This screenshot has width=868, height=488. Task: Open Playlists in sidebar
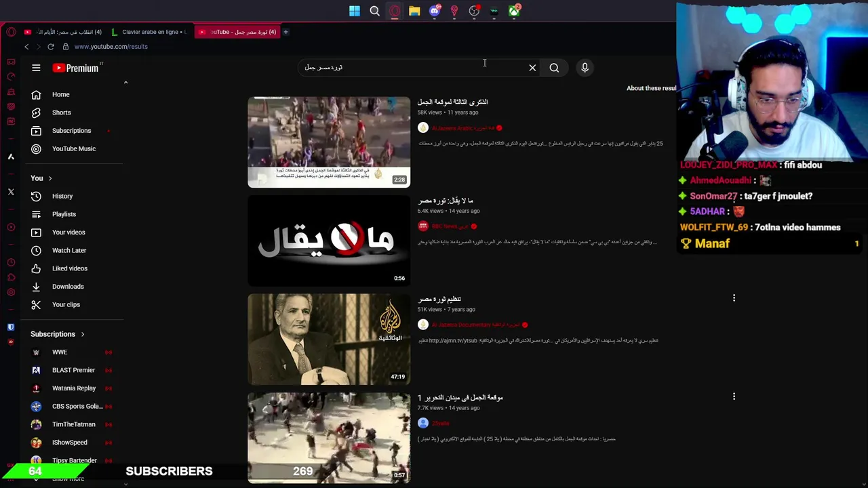coord(64,214)
